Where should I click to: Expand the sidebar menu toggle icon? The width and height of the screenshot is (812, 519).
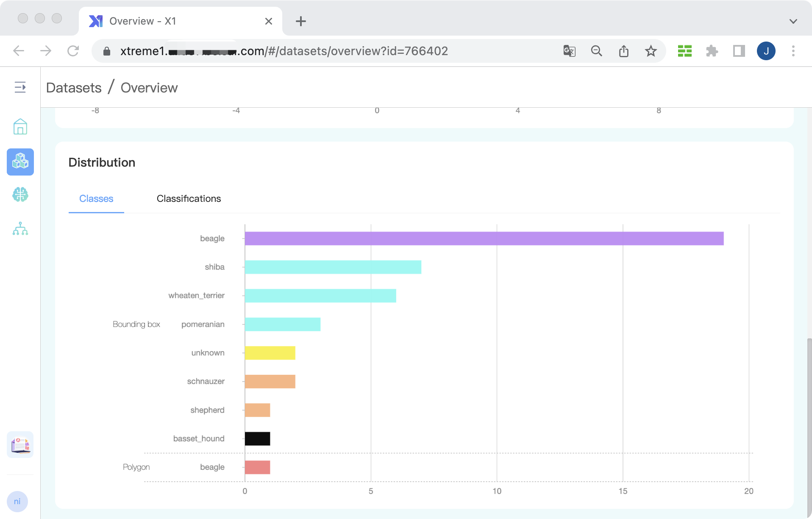click(20, 87)
